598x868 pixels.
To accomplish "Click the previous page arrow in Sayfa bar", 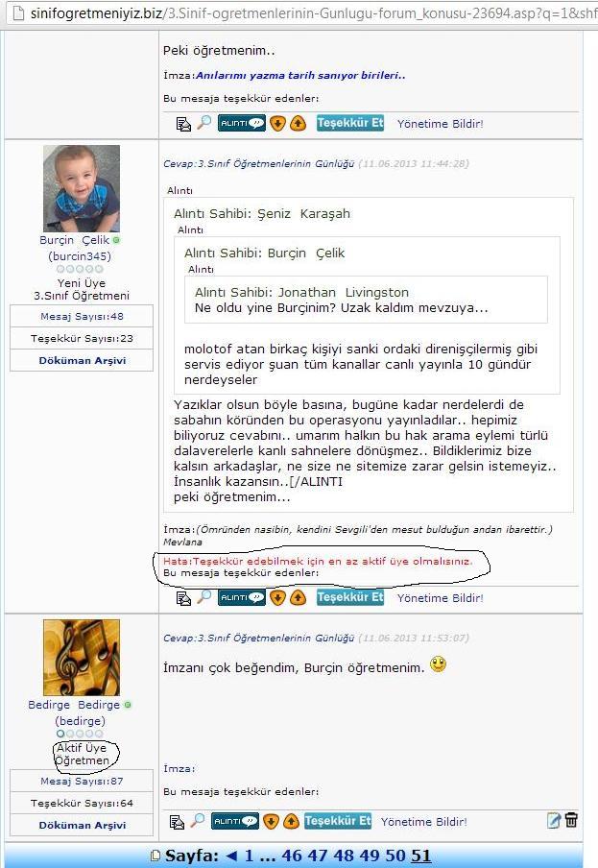I will [x=231, y=856].
